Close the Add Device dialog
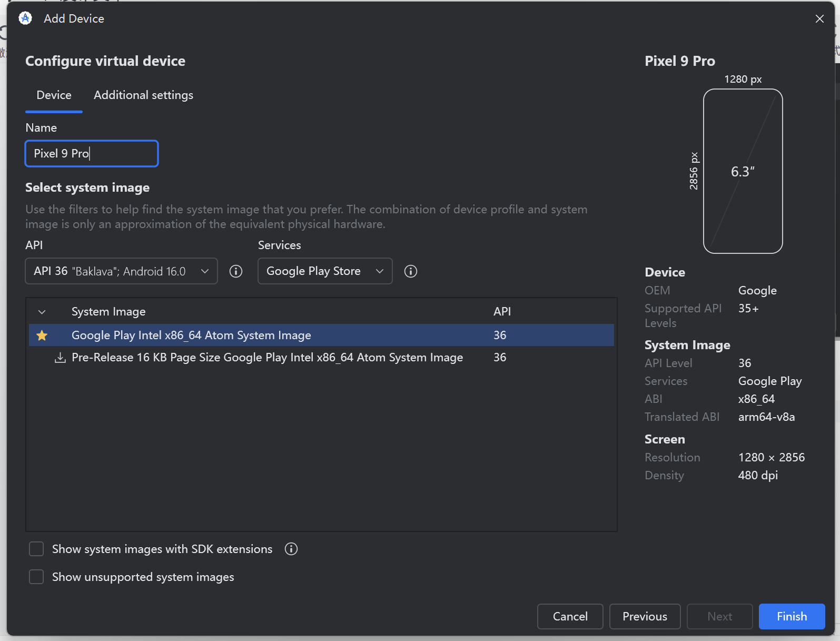Screen dimensions: 840x641 (x=819, y=19)
